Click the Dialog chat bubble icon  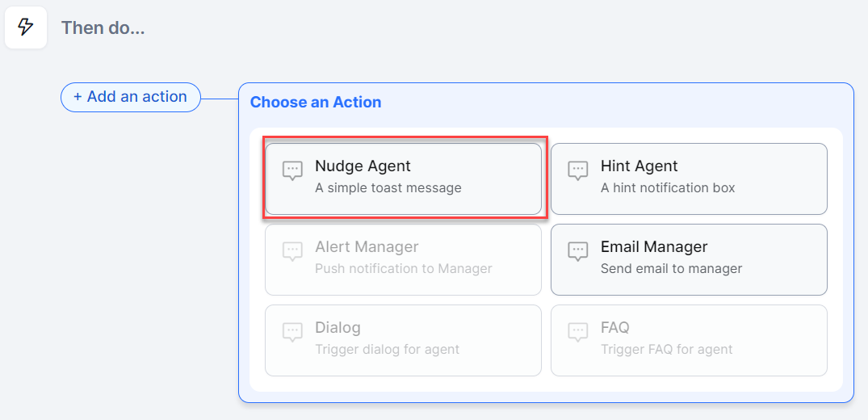pos(292,332)
